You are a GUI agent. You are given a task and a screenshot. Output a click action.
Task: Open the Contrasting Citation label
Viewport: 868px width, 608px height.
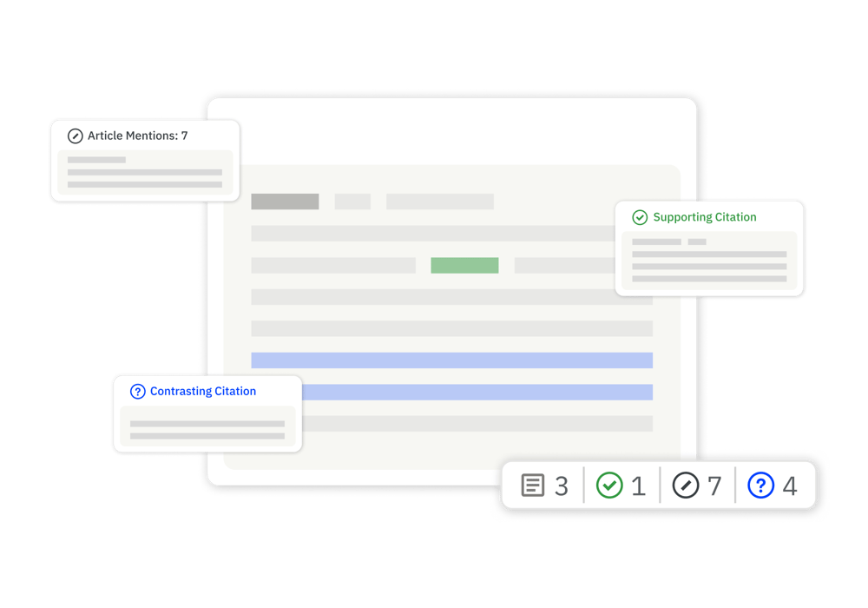(202, 392)
